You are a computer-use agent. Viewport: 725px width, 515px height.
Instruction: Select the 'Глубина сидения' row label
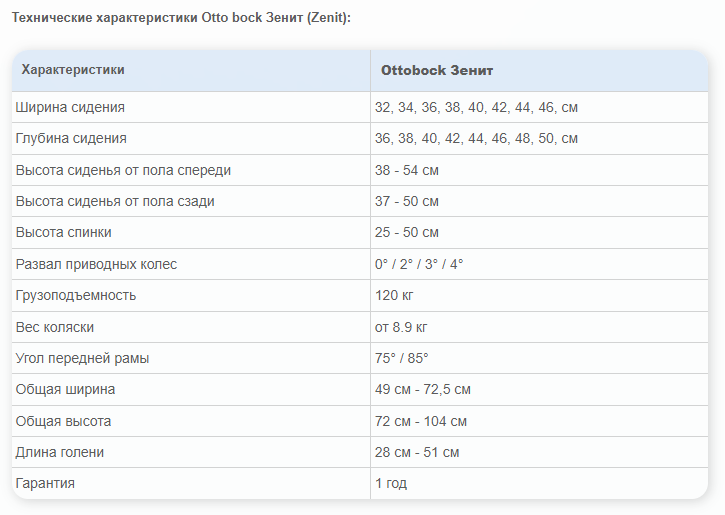point(71,138)
